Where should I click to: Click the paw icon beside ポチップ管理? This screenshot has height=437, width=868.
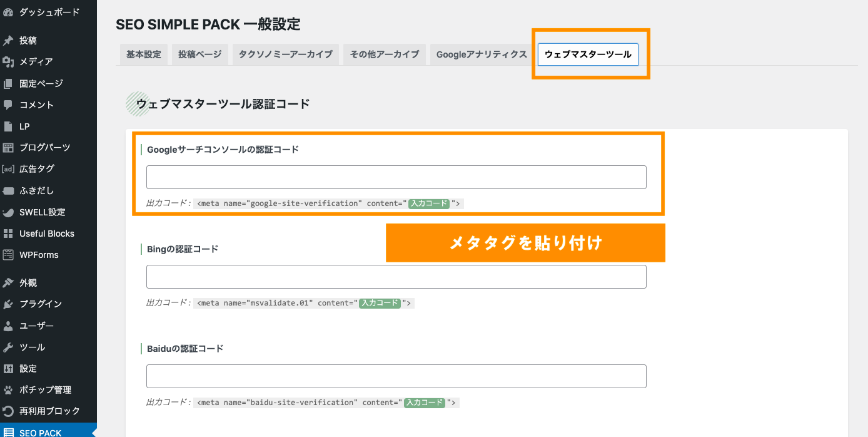(8, 389)
